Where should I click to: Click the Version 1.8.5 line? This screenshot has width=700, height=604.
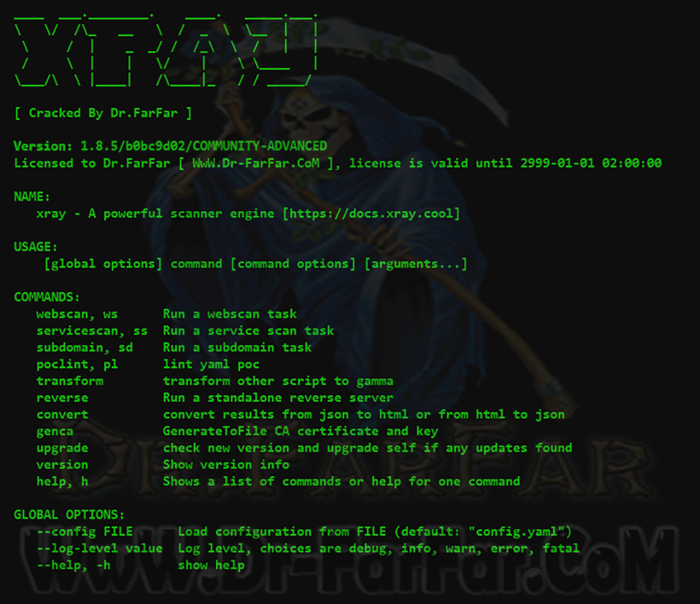[170, 146]
